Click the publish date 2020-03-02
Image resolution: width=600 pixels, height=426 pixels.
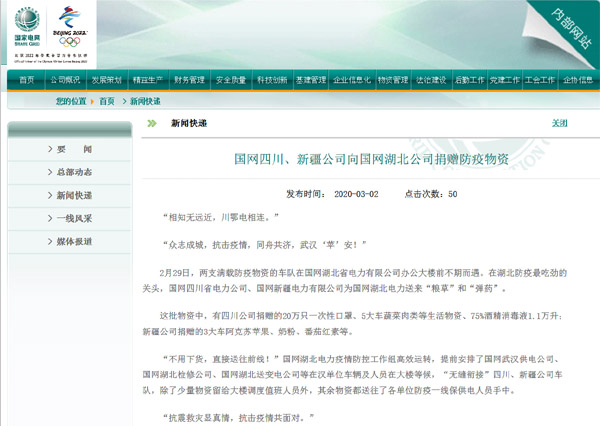[x=356, y=194]
